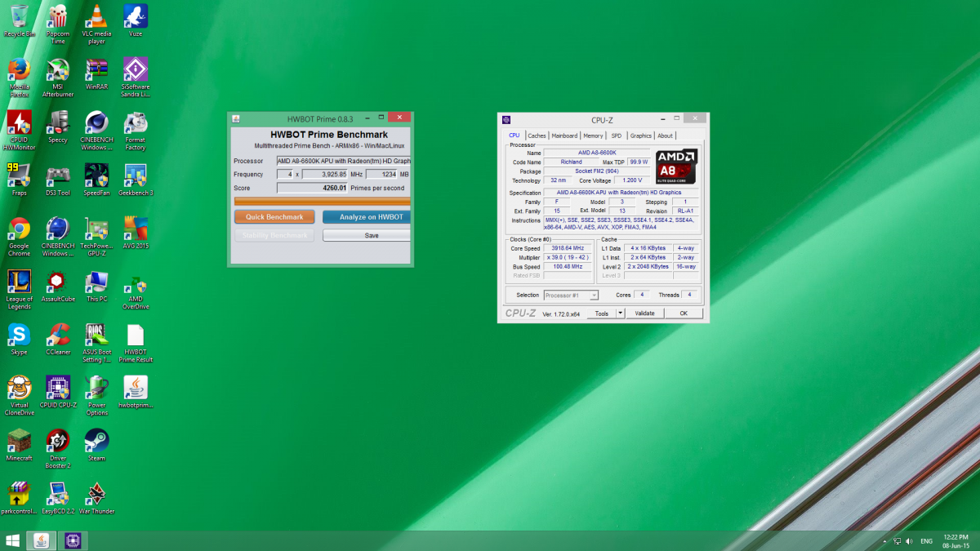
Task: Open Format Factory shortcut
Action: 136,131
